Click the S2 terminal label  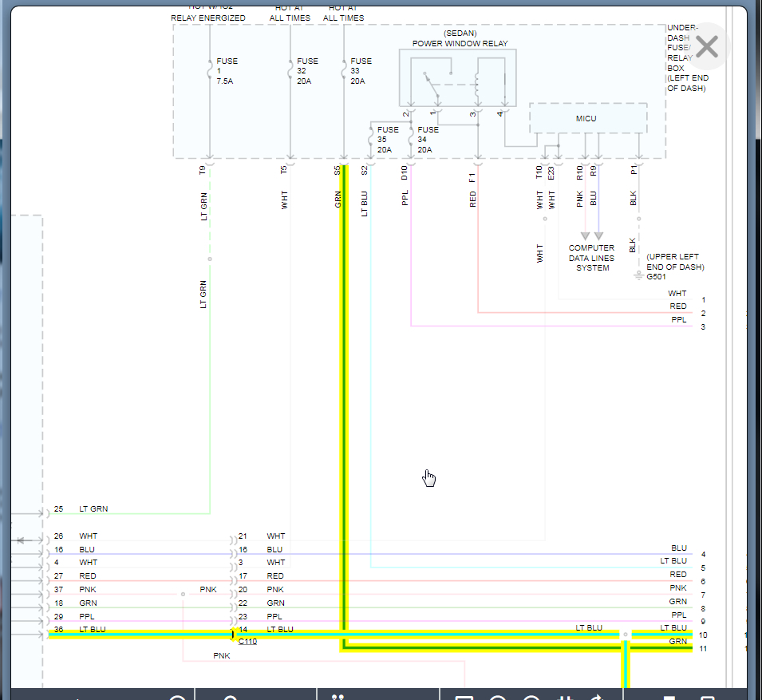(364, 170)
